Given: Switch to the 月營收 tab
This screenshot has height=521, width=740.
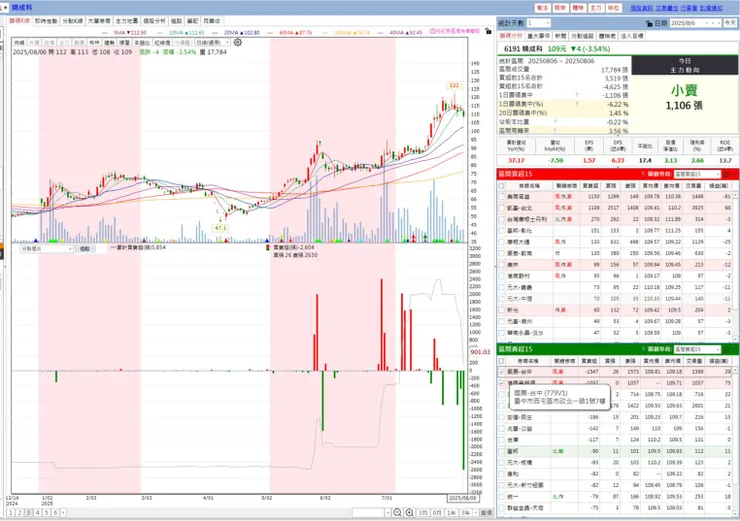Looking at the screenshot, I should (211, 21).
